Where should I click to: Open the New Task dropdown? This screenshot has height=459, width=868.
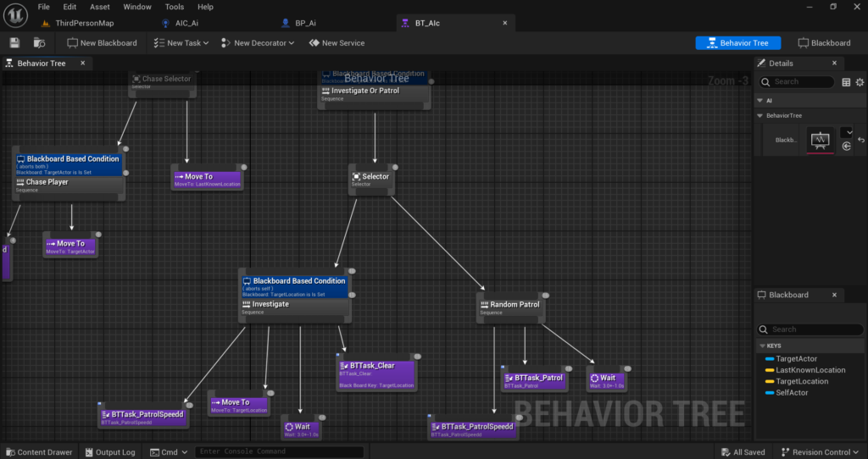[x=181, y=43]
